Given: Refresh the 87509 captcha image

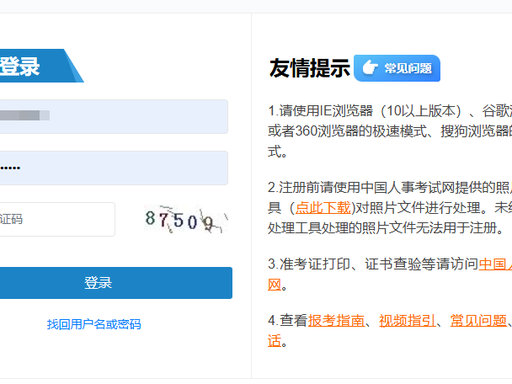Looking at the screenshot, I should [186, 219].
